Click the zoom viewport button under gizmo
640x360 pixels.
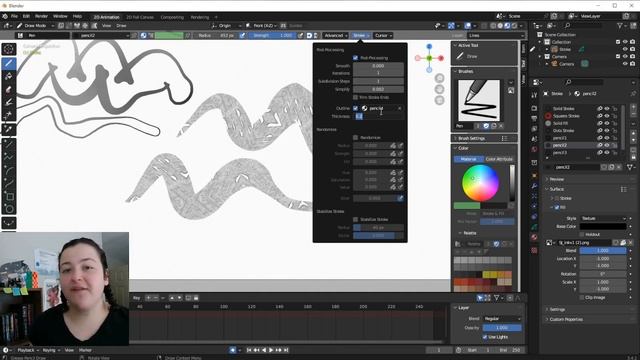(439, 78)
